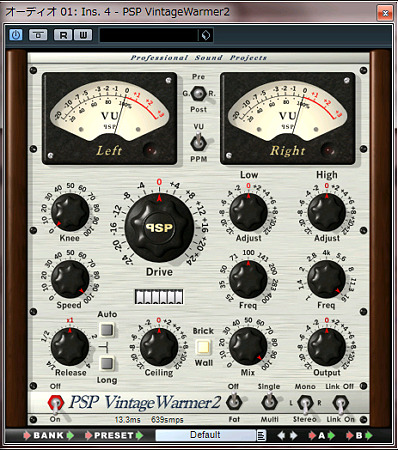Click the High Freq knob
The width and height of the screenshot is (398, 450).
click(x=327, y=279)
